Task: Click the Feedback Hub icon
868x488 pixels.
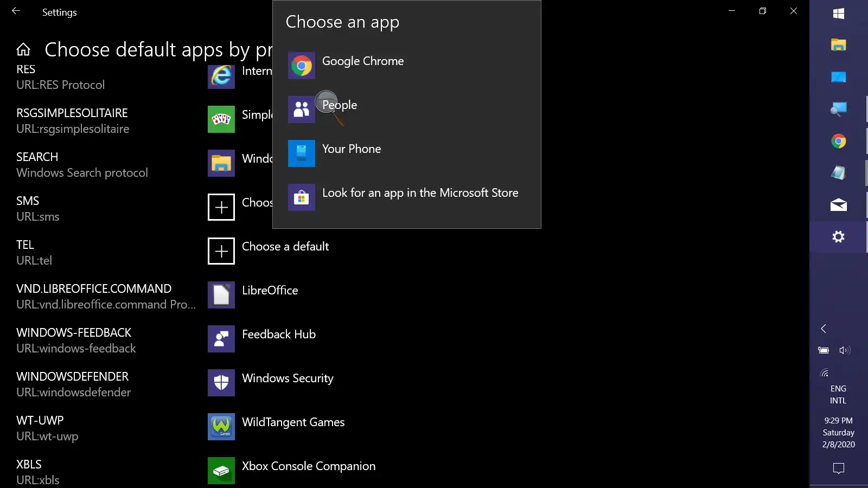Action: coord(221,339)
